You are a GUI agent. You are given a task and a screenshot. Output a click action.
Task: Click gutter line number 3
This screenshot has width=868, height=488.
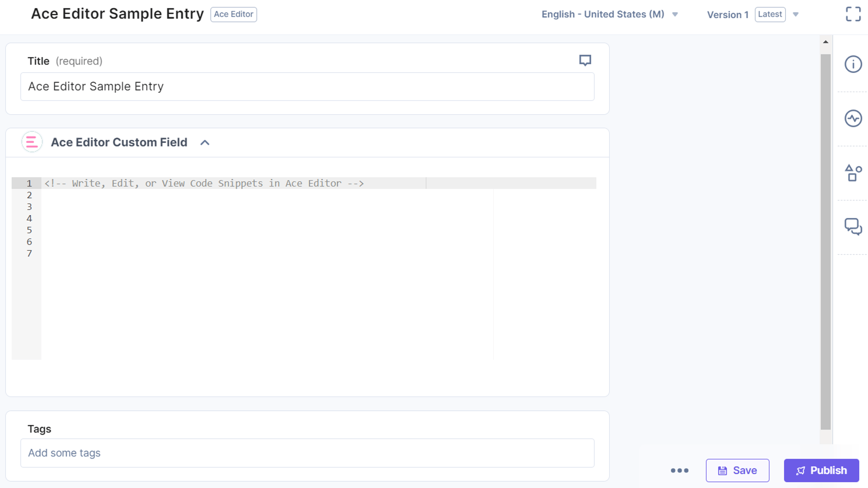pos(29,207)
